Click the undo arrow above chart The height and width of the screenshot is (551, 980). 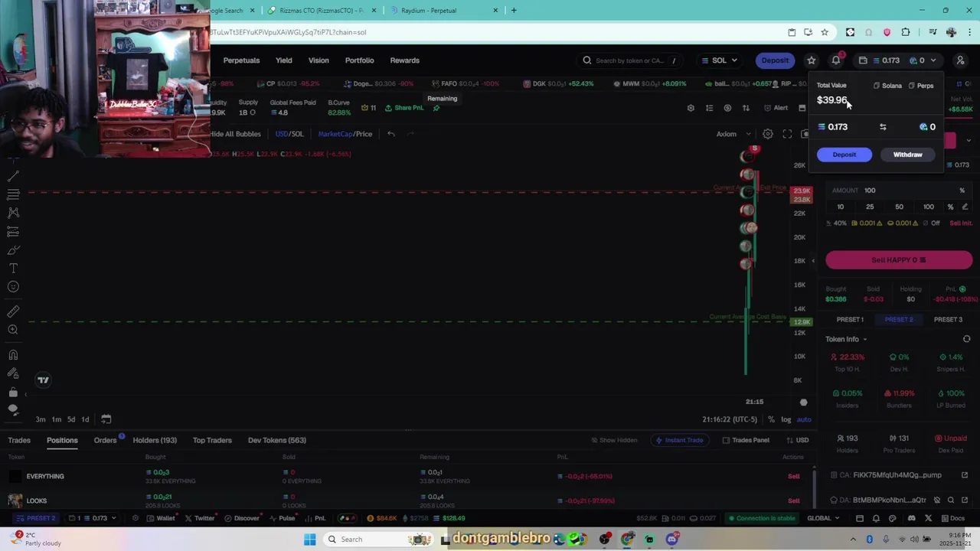click(x=390, y=134)
